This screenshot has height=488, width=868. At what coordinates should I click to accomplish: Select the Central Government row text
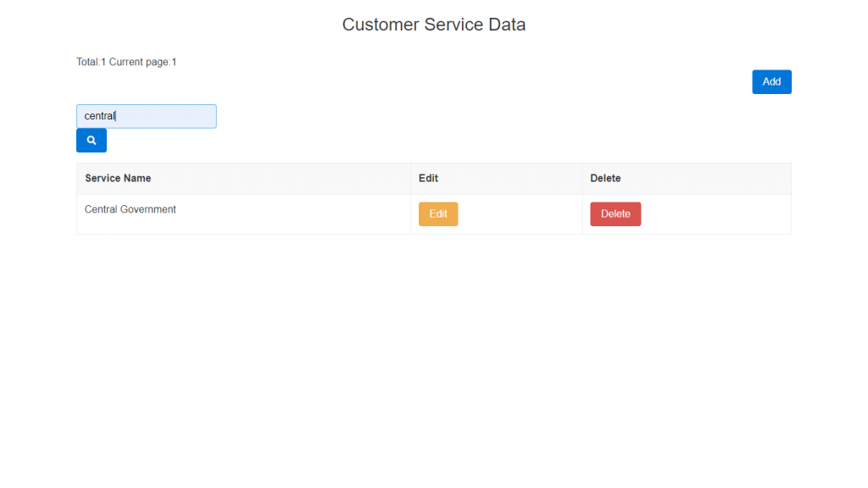click(131, 209)
